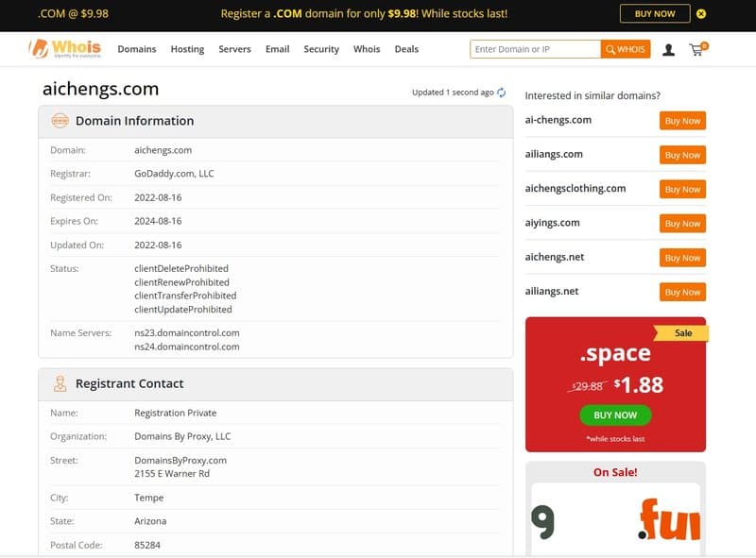The image size is (756, 558).
Task: Click Buy Now beside aichengs.net
Action: (x=681, y=257)
